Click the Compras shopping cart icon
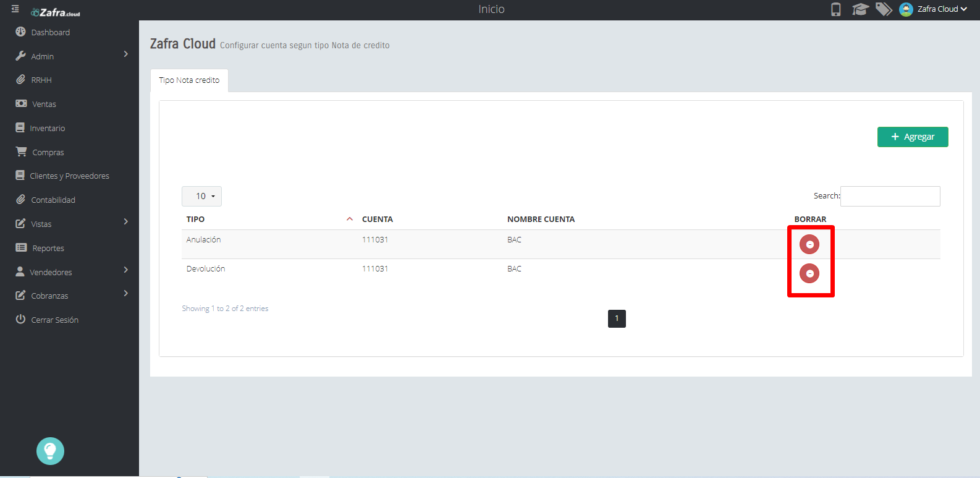Image resolution: width=980 pixels, height=478 pixels. (x=21, y=152)
